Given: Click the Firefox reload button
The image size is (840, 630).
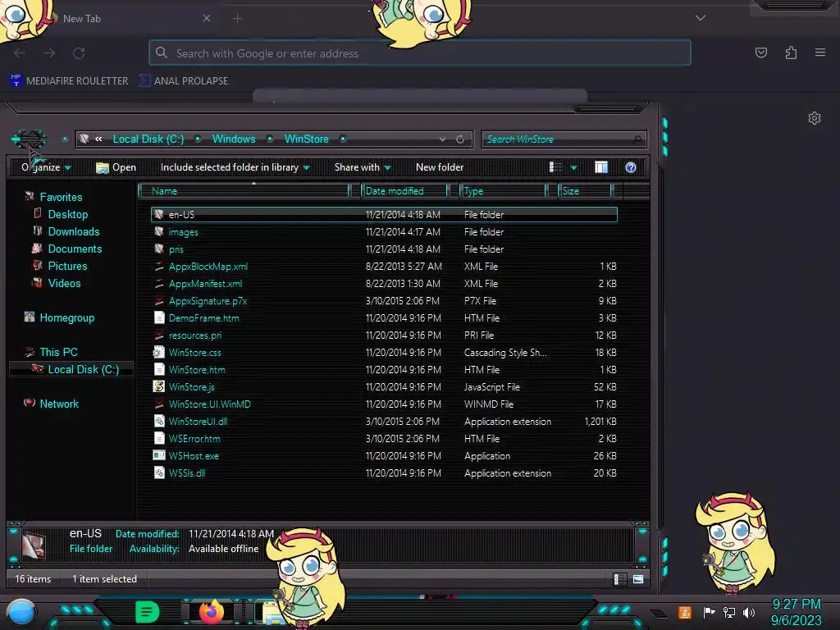Looking at the screenshot, I should [79, 53].
